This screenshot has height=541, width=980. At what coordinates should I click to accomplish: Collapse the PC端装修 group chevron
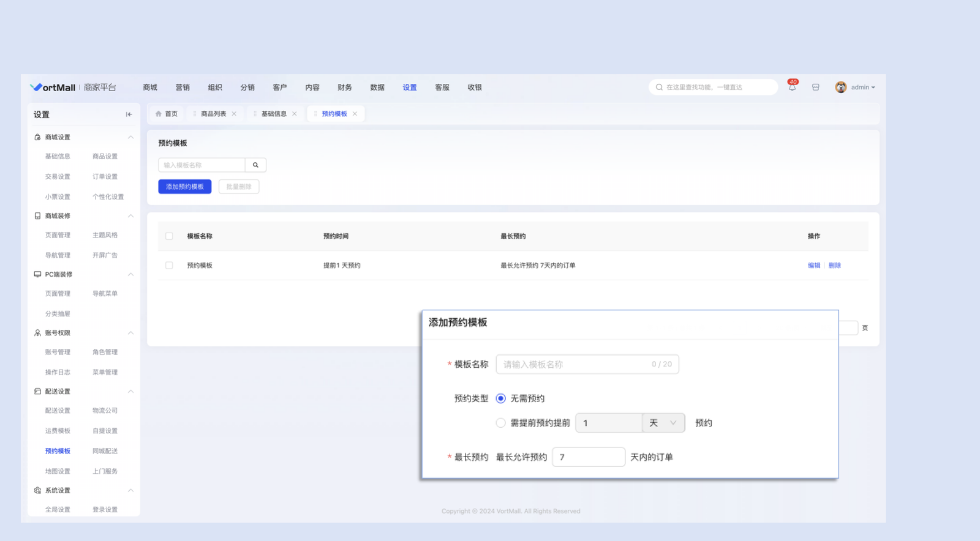(130, 274)
